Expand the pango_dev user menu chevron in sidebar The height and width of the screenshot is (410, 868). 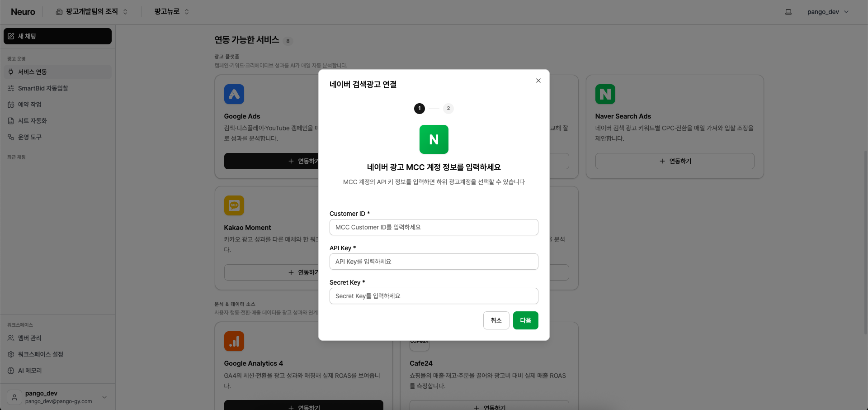tap(104, 397)
